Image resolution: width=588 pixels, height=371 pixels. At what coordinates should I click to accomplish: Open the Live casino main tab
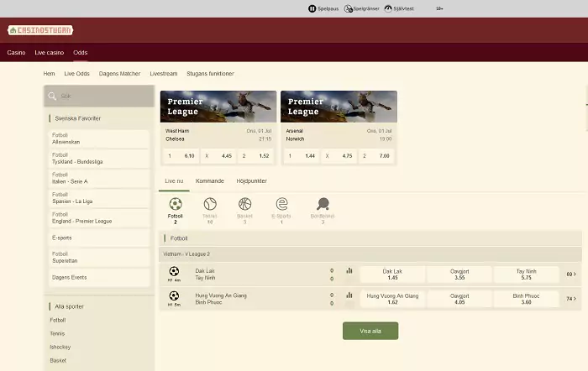[x=49, y=53]
